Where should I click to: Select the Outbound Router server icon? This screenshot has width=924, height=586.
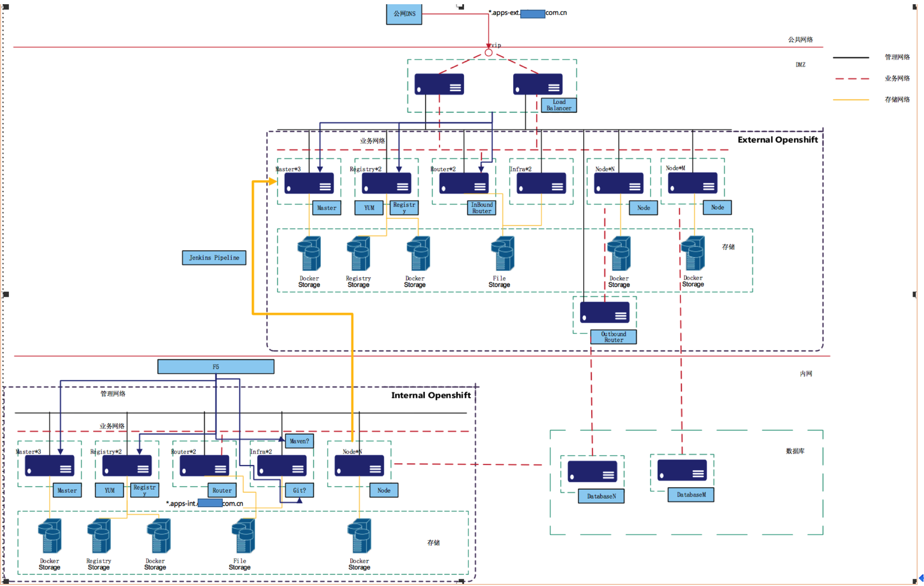pyautogui.click(x=605, y=312)
